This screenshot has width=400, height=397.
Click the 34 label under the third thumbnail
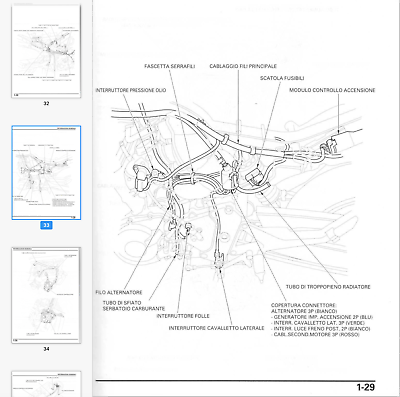click(x=46, y=349)
